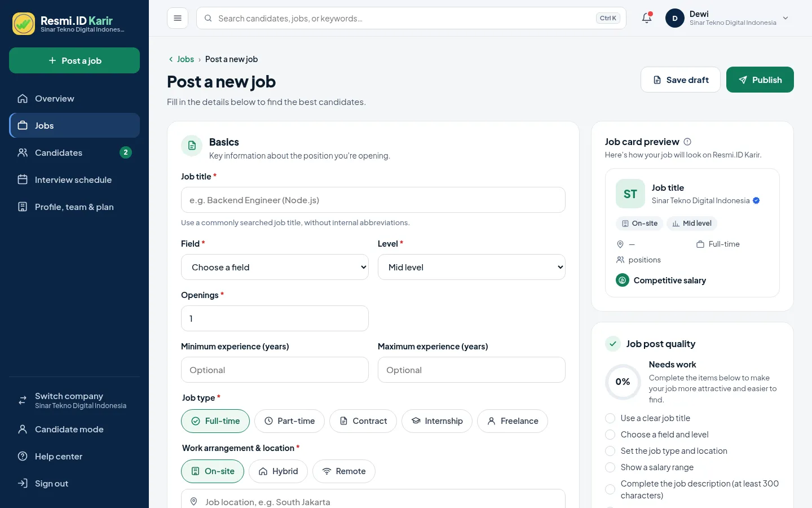The width and height of the screenshot is (812, 508).
Task: Click the ST company logo in preview card
Action: point(630,194)
